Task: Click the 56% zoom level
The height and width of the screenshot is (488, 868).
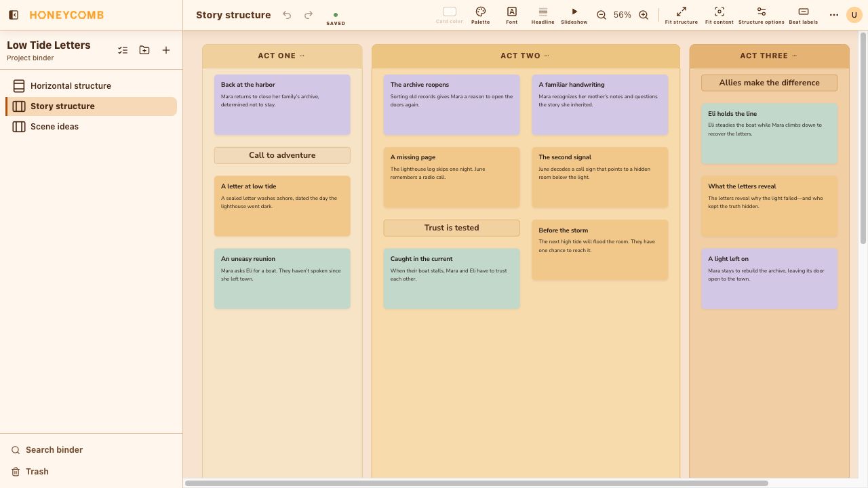Action: [623, 15]
